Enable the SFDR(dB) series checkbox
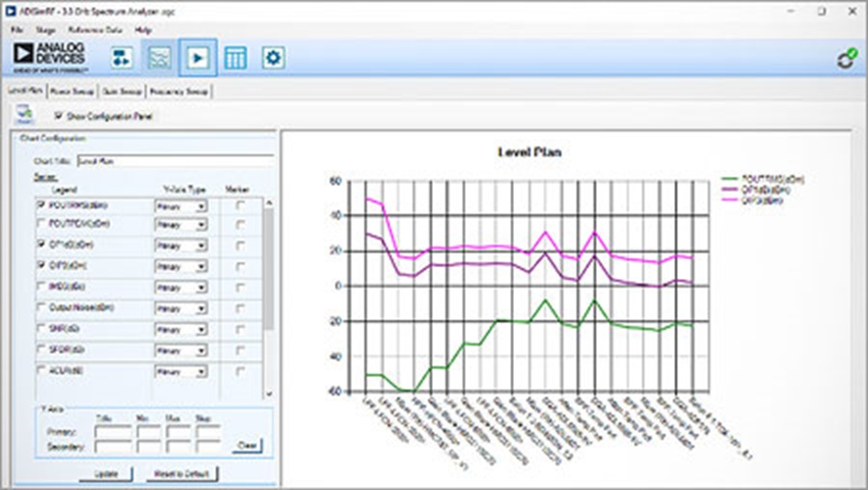This screenshot has width=868, height=490. pyautogui.click(x=41, y=349)
